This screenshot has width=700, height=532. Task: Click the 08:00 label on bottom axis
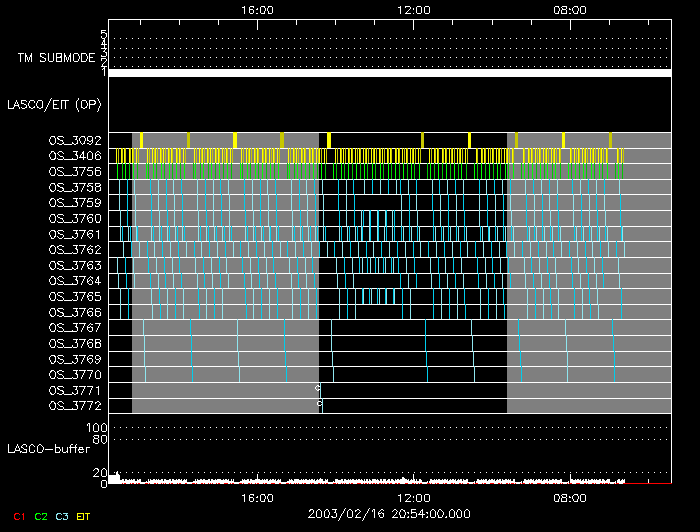tap(570, 497)
